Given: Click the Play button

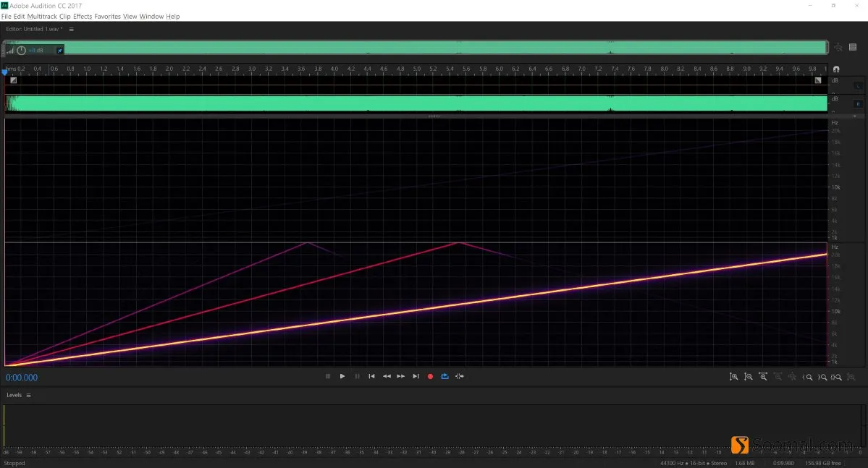Looking at the screenshot, I should (342, 376).
